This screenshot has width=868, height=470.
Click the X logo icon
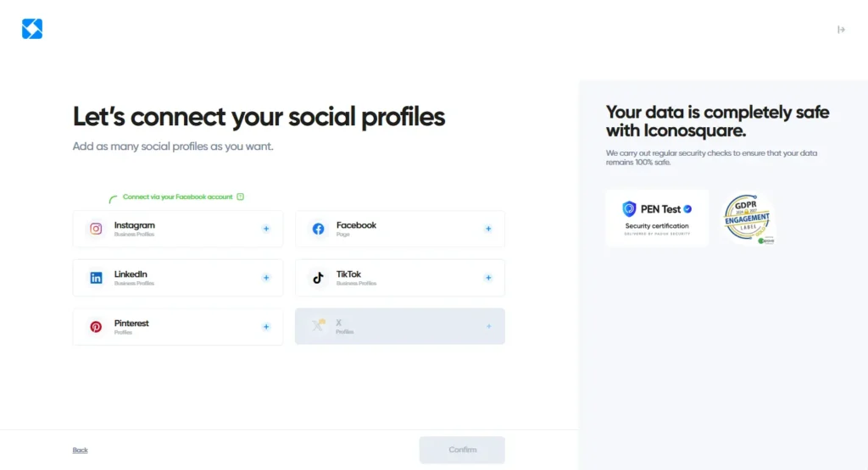pos(318,326)
